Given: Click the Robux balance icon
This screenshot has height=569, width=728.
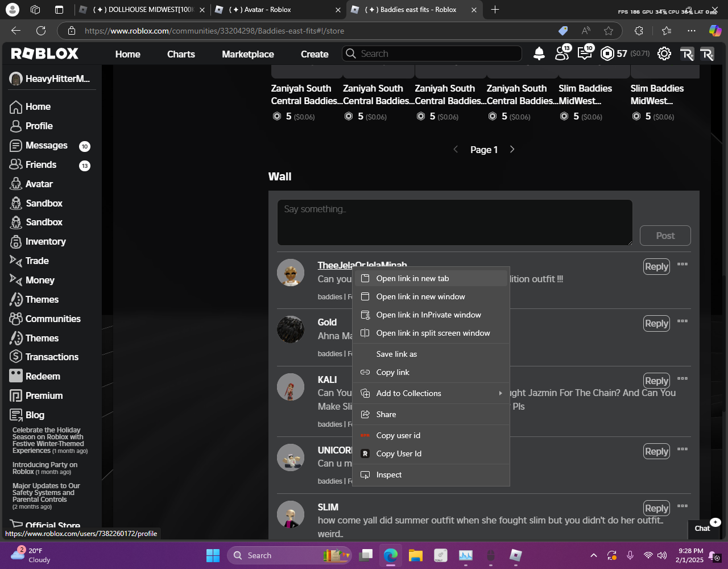Looking at the screenshot, I should click(607, 53).
